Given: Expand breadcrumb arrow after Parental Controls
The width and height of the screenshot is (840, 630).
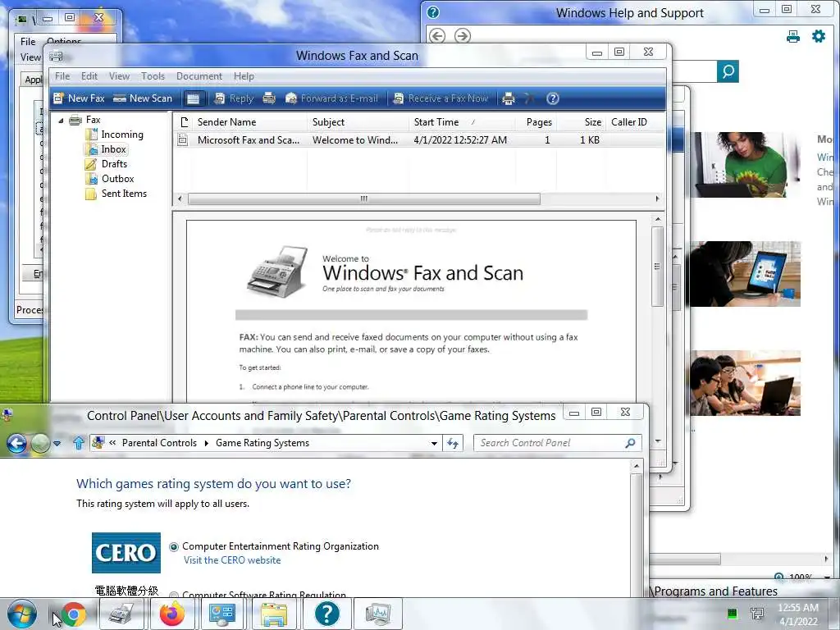Looking at the screenshot, I should pyautogui.click(x=206, y=443).
